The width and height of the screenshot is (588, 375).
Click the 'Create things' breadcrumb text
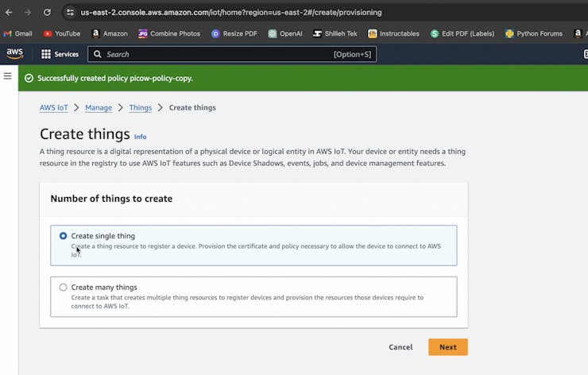(x=192, y=107)
